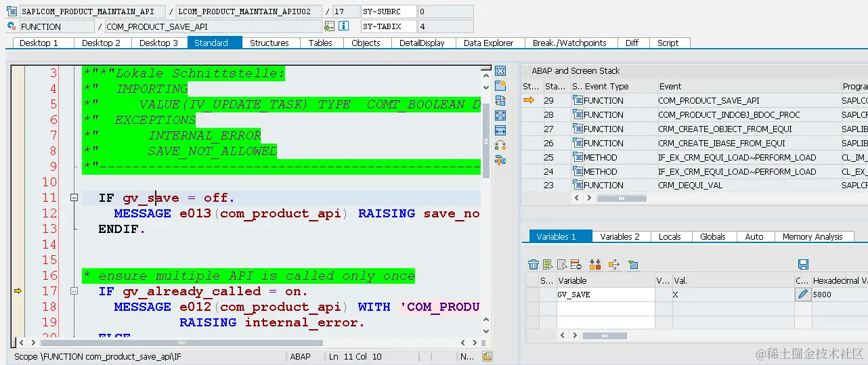The image size is (868, 365).
Task: Click the icon at right of editor status bar
Action: point(487,356)
